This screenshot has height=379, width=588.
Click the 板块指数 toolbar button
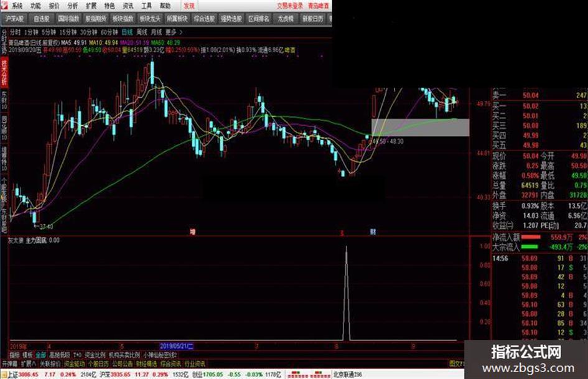[123, 19]
